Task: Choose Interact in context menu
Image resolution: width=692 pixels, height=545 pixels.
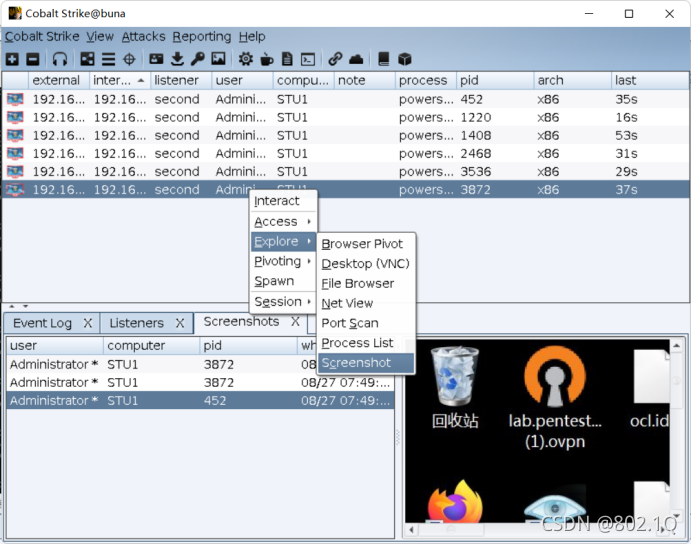Action: (x=283, y=201)
